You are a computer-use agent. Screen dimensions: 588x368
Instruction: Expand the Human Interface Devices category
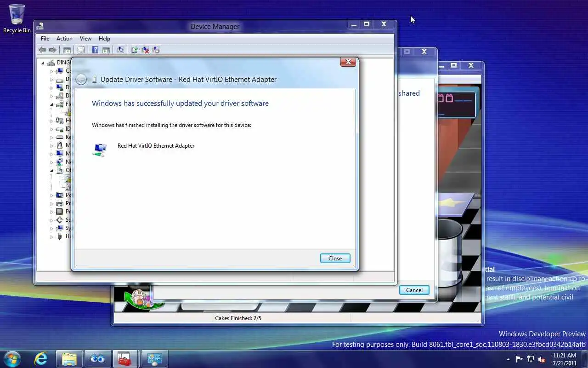point(51,121)
